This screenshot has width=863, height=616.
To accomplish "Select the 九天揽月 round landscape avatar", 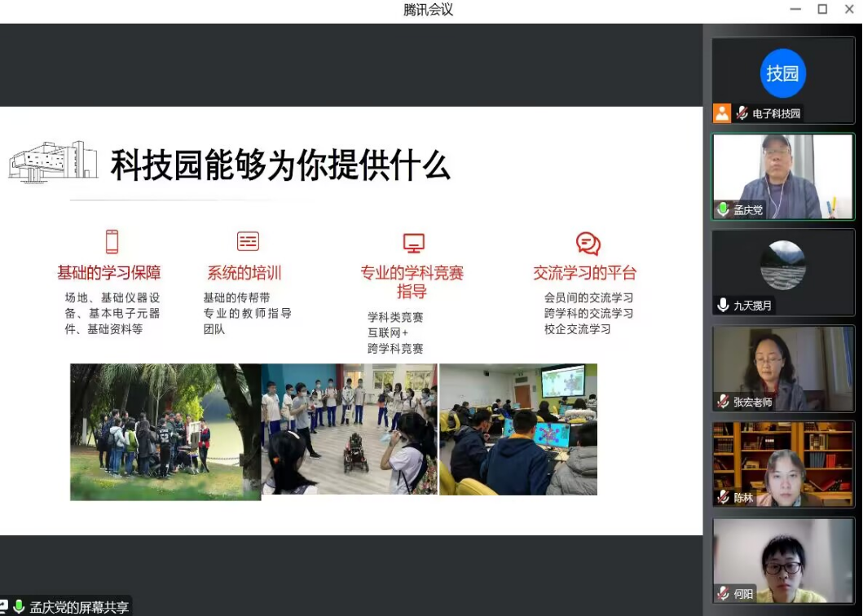I will pos(782,265).
